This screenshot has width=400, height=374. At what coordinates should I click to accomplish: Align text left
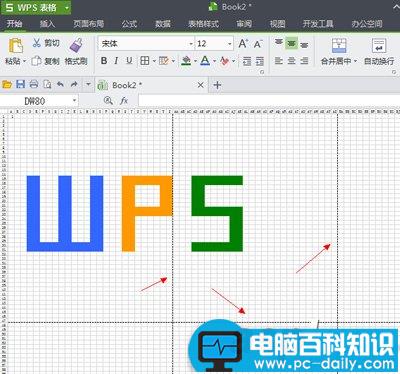click(x=279, y=61)
